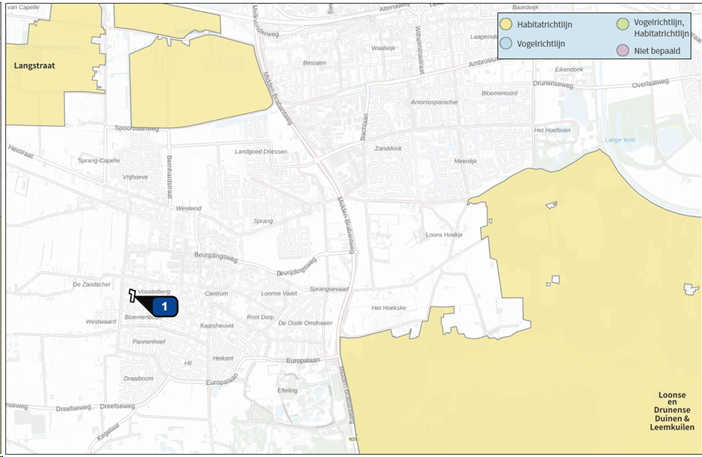Click the Bernhardstraat road label
This screenshot has width=702, height=457.
coord(169,177)
